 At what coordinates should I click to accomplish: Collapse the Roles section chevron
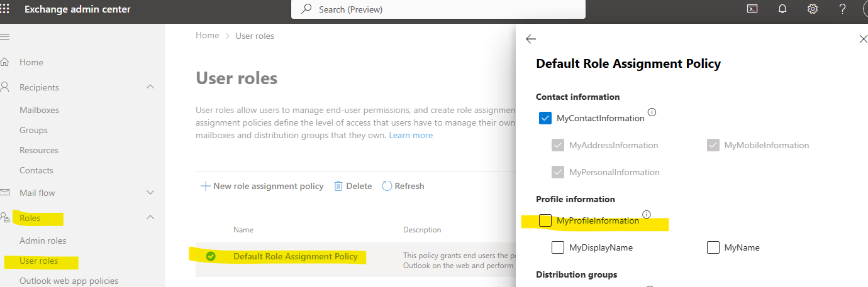point(150,217)
